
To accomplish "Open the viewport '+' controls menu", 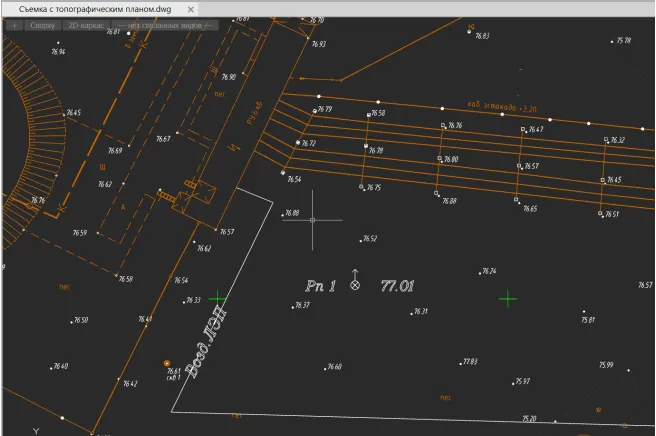I will (x=13, y=24).
